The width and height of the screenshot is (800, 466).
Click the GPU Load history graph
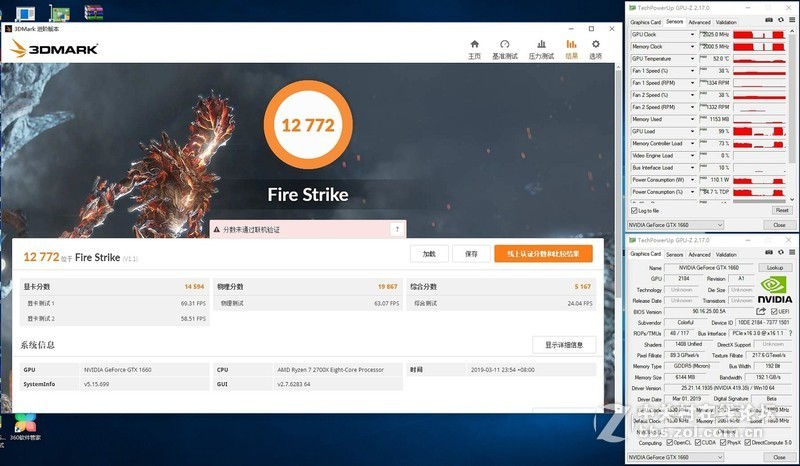(759, 132)
